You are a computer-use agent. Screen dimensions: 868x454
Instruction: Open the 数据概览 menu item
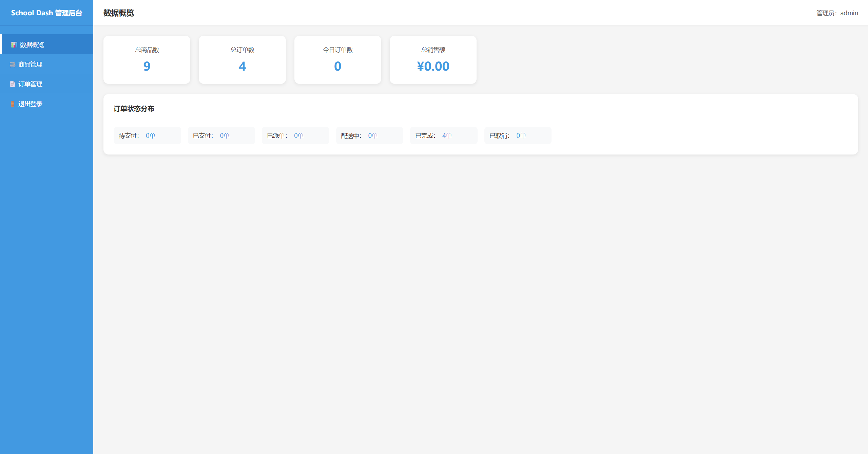click(x=32, y=45)
